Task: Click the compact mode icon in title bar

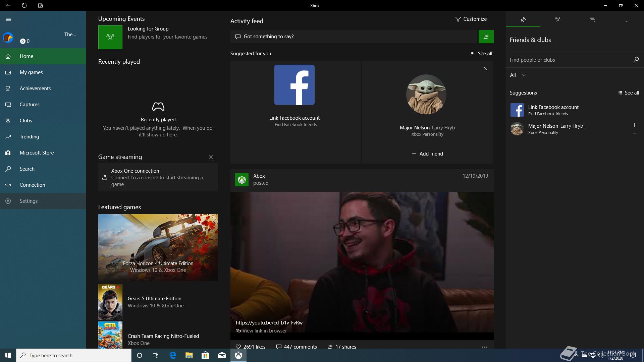Action: coord(40,5)
